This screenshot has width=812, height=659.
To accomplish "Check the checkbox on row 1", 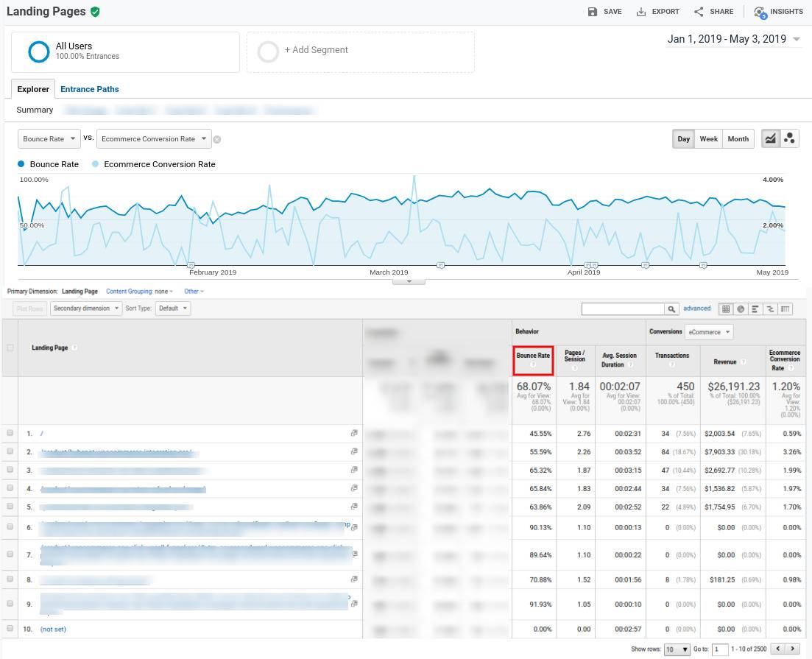I will (10, 434).
